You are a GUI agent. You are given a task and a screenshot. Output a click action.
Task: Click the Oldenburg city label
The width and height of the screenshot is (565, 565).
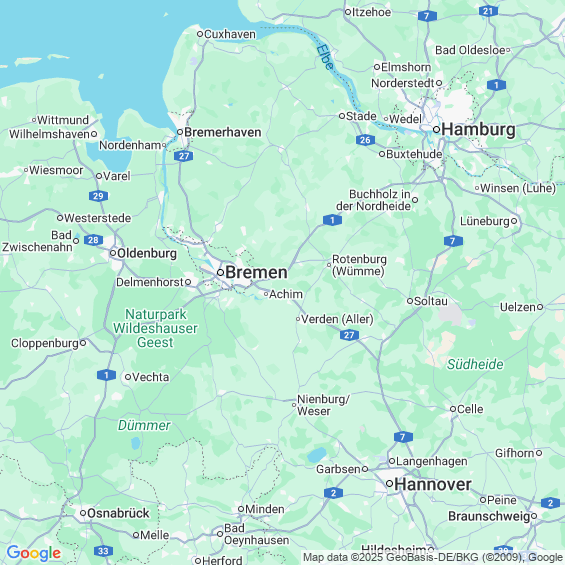[x=147, y=253]
